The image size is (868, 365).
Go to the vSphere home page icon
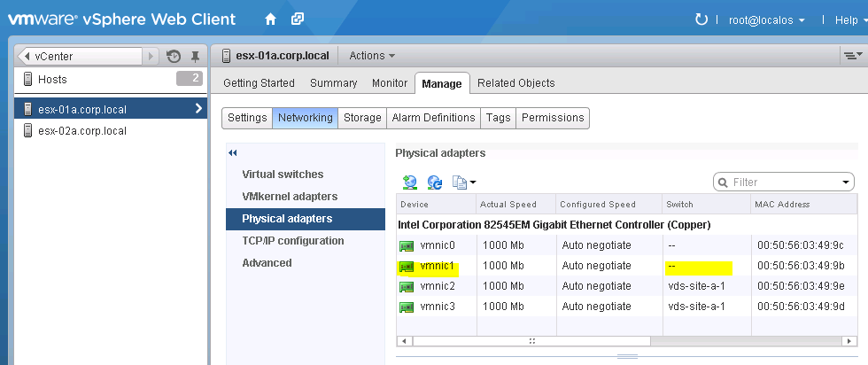tap(270, 19)
